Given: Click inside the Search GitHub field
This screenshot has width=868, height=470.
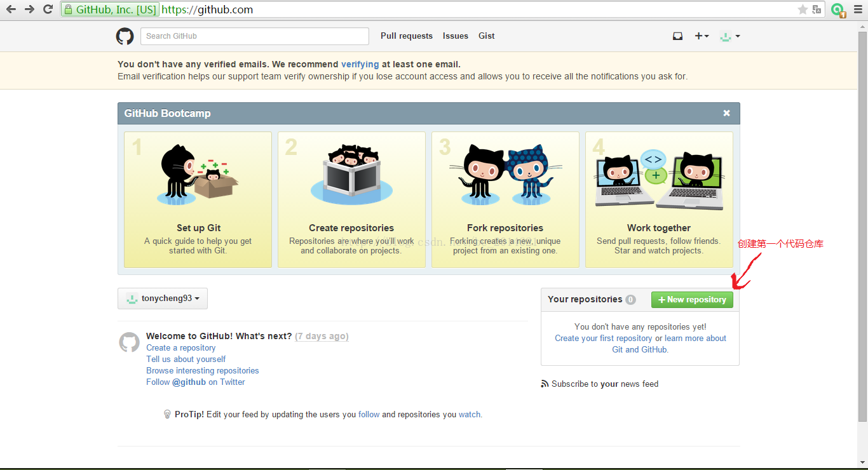Looking at the screenshot, I should click(x=254, y=36).
